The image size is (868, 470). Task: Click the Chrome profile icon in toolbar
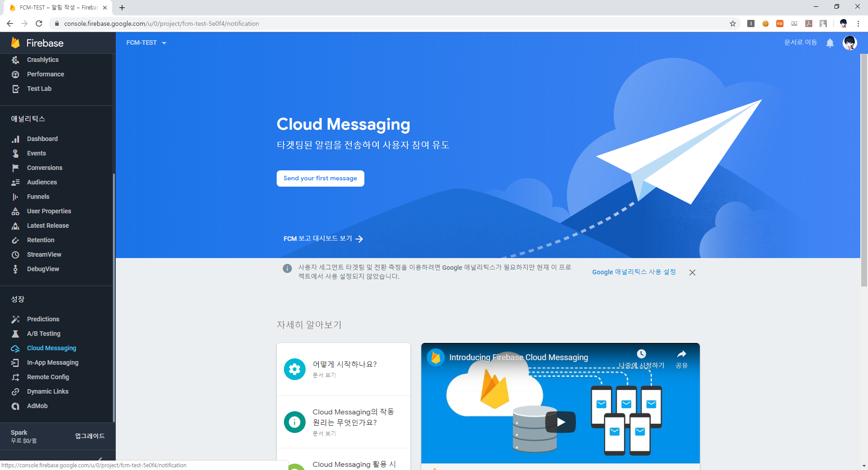click(843, 23)
